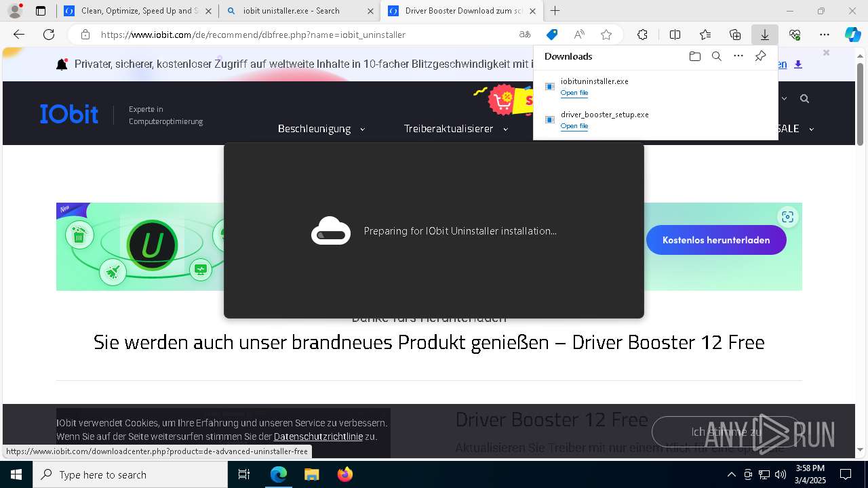Open the shopping price tag icon
Screen dimensions: 868x488
[552, 35]
